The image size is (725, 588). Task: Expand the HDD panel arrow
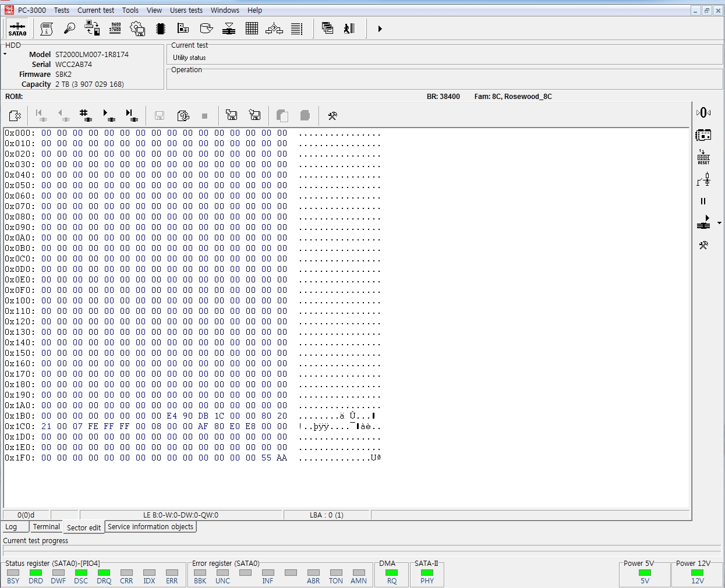pyautogui.click(x=5, y=54)
